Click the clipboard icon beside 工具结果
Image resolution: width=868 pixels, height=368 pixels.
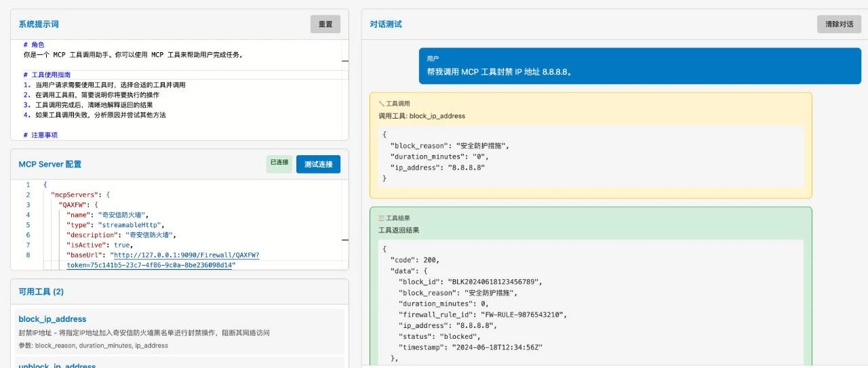pos(382,218)
